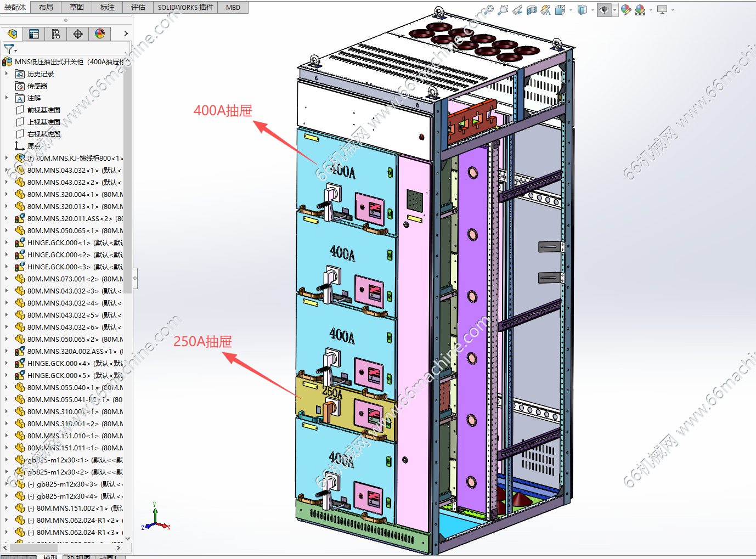Open the Display Style dropdown arrow
This screenshot has width=756, height=559.
click(593, 10)
